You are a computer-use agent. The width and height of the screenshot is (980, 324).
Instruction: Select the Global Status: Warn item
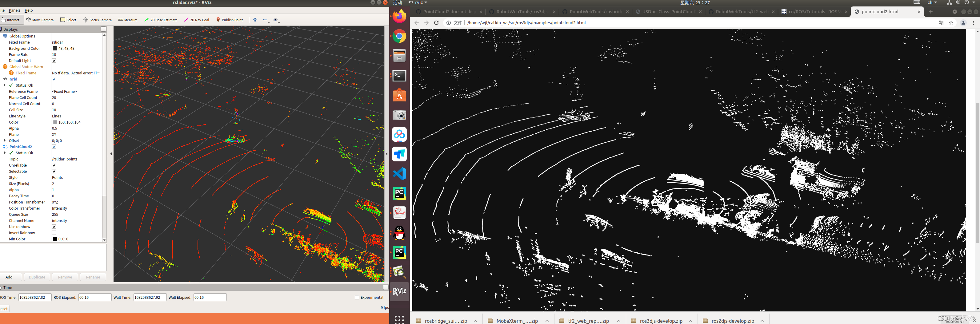(x=26, y=67)
